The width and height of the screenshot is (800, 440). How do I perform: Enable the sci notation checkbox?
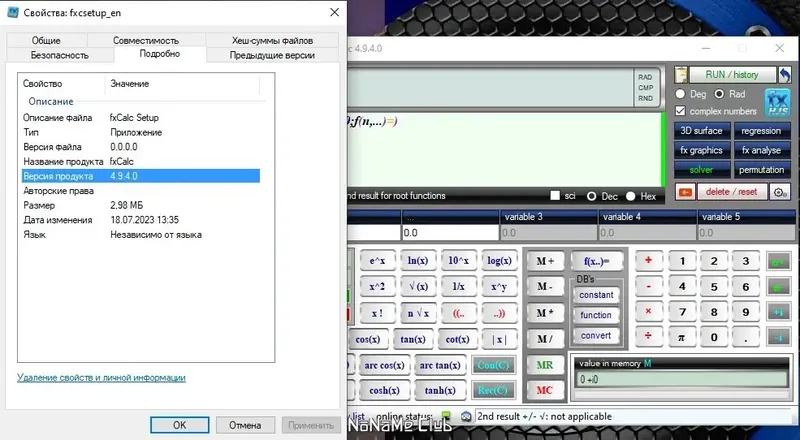pyautogui.click(x=555, y=195)
